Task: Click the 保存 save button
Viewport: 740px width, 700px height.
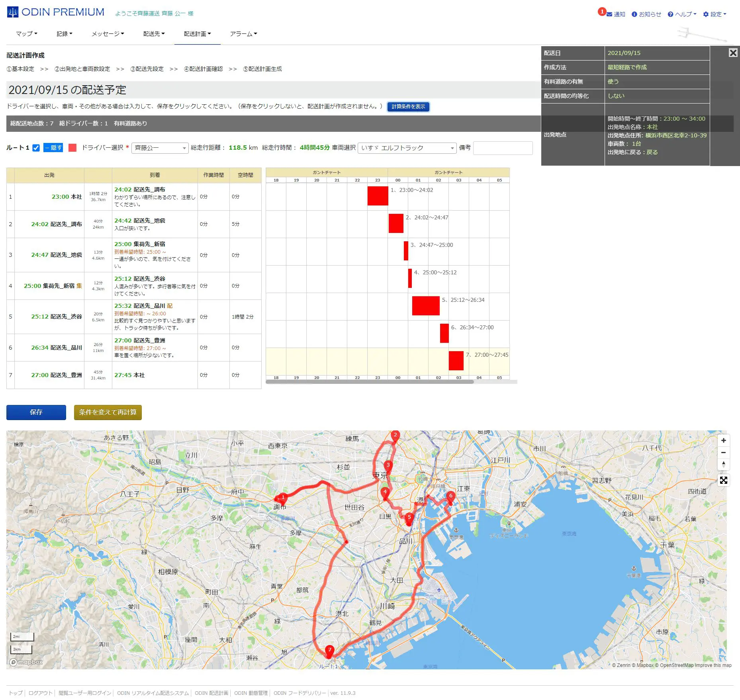Action: coord(36,412)
